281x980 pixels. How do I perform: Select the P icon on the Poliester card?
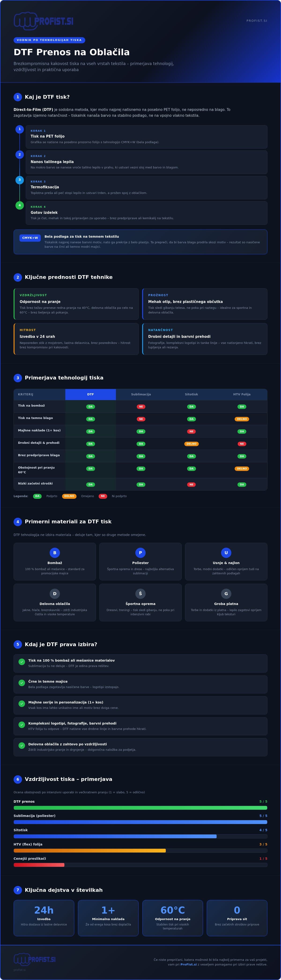(140, 553)
